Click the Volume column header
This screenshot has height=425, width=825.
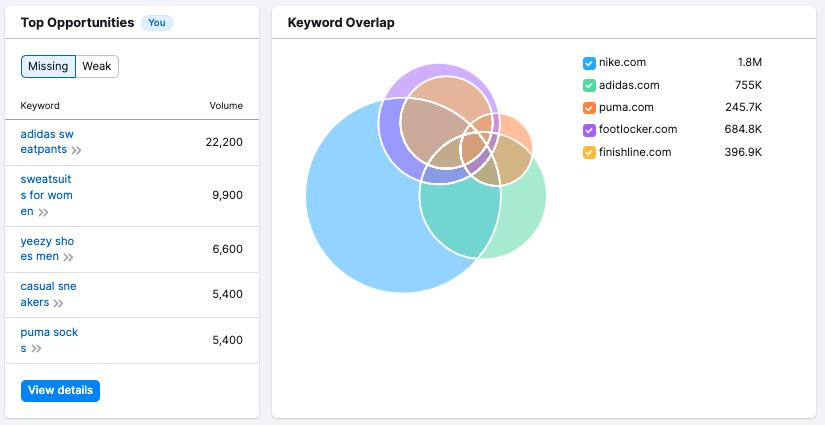(226, 106)
